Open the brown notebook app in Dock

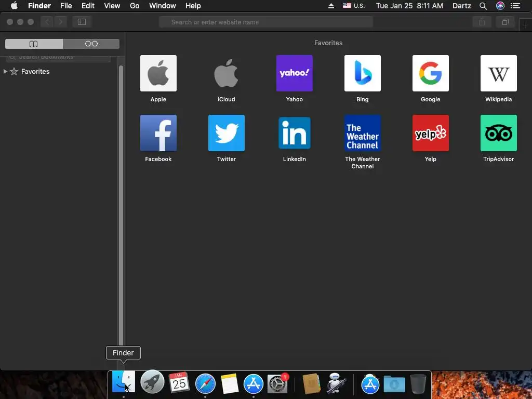click(311, 383)
